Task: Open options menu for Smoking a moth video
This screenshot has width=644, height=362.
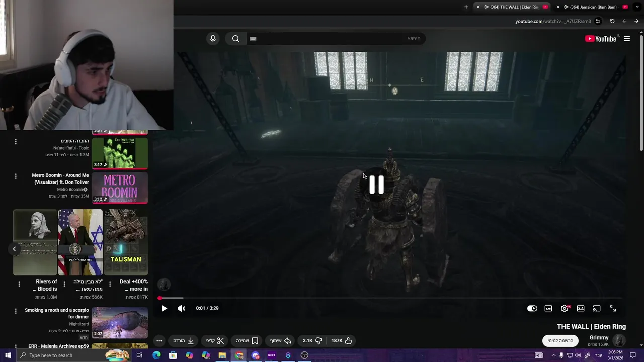Action: point(16,312)
